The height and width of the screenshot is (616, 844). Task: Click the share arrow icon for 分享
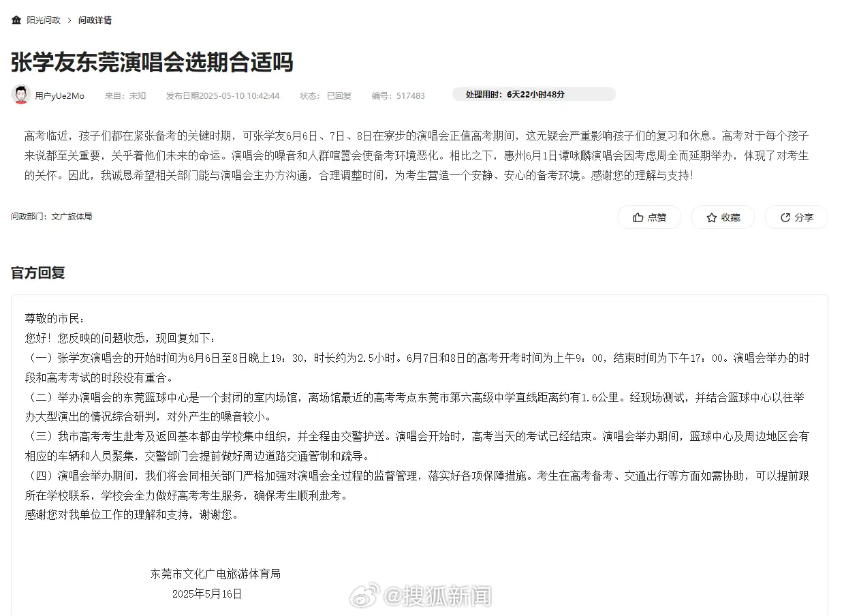pos(785,217)
